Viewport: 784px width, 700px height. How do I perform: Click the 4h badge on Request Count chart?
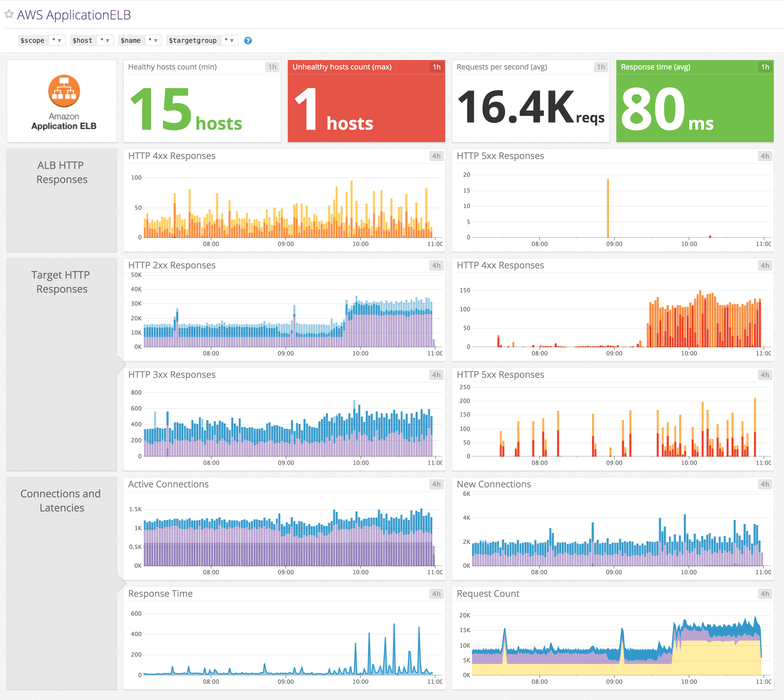[x=765, y=594]
